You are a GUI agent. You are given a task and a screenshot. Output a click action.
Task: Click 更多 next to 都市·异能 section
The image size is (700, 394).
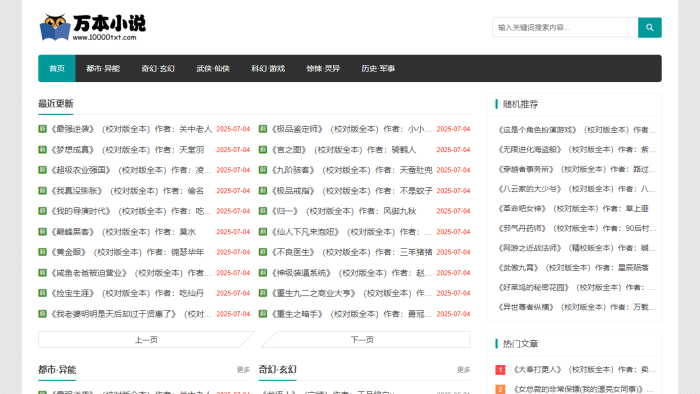tap(243, 369)
